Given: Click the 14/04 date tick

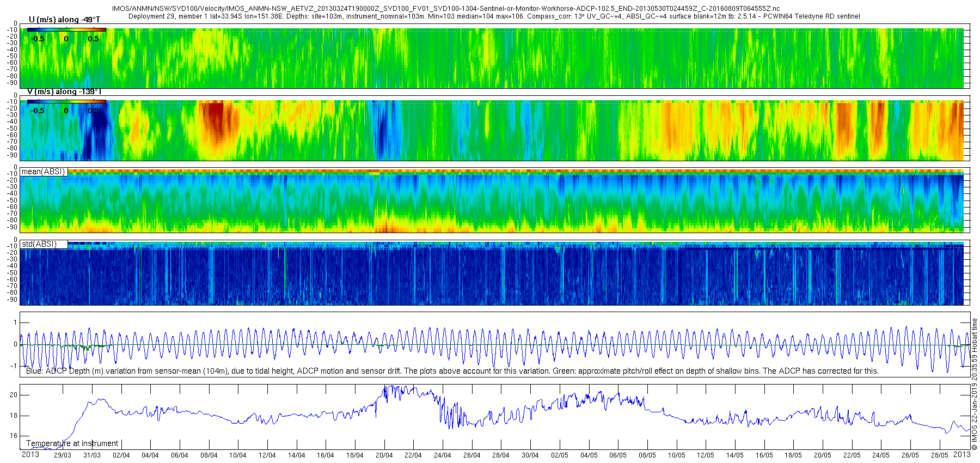Looking at the screenshot, I should point(296,455).
